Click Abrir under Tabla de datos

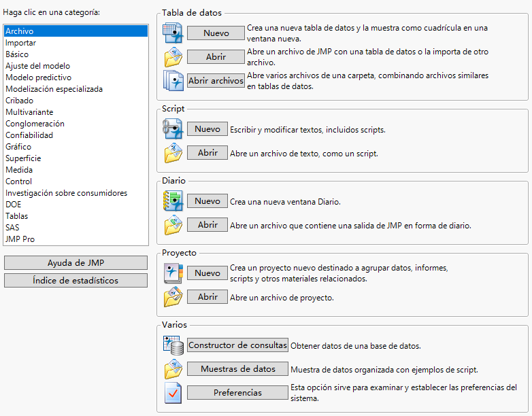coord(216,56)
